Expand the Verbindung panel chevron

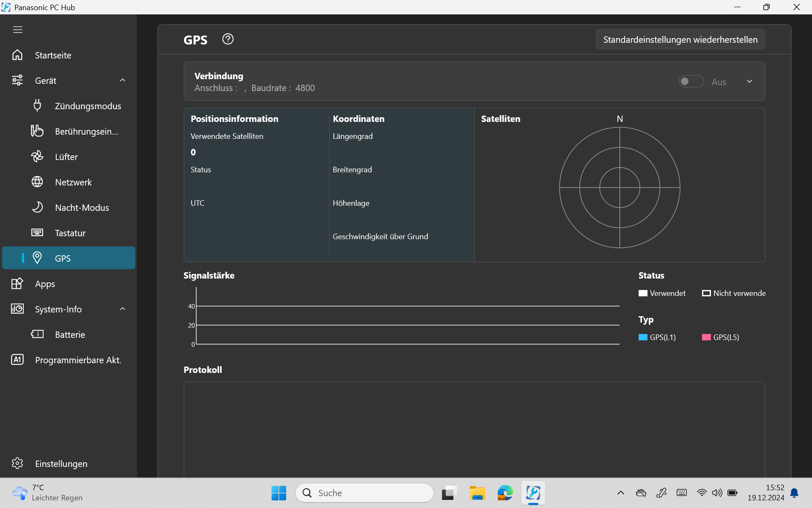(x=749, y=82)
